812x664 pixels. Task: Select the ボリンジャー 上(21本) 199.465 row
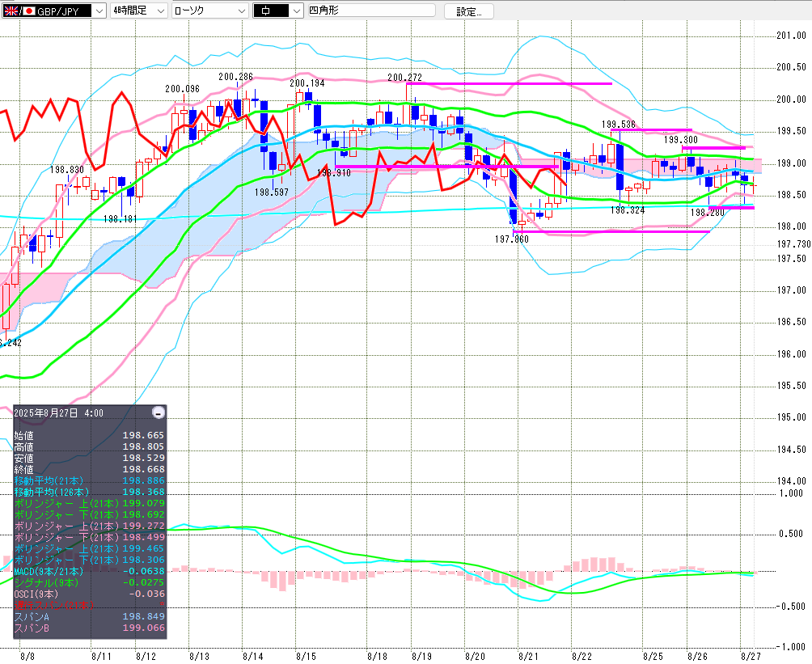pos(89,548)
